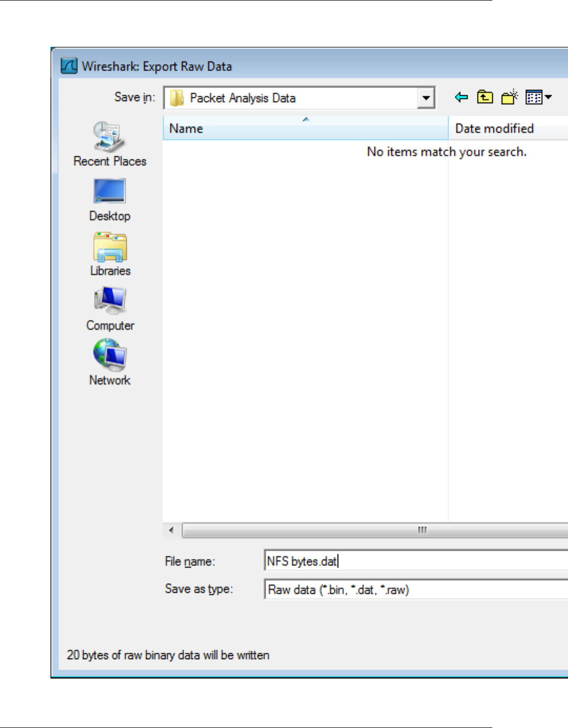Expand the Save in folder dropdown
The width and height of the screenshot is (568, 728).
point(426,98)
